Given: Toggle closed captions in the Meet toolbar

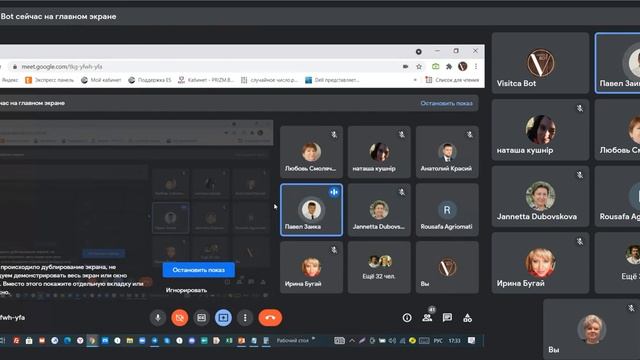Looking at the screenshot, I should pyautogui.click(x=202, y=318).
